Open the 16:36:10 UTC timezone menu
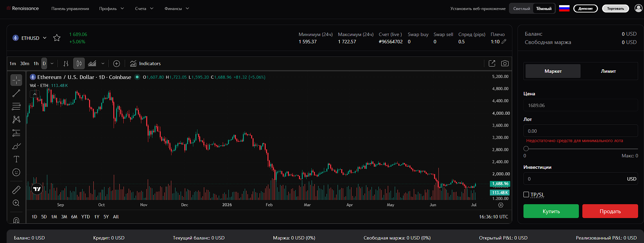Viewport: 644px width, 243px height. point(494,217)
